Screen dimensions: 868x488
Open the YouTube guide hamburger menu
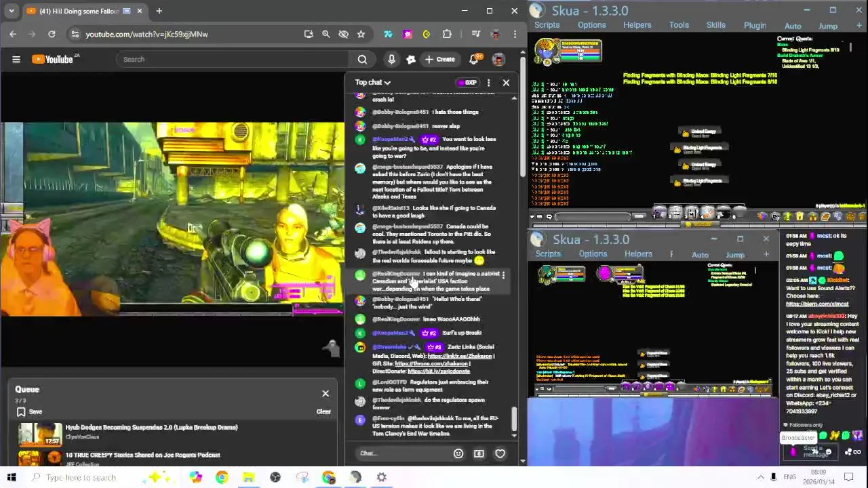[x=16, y=60]
